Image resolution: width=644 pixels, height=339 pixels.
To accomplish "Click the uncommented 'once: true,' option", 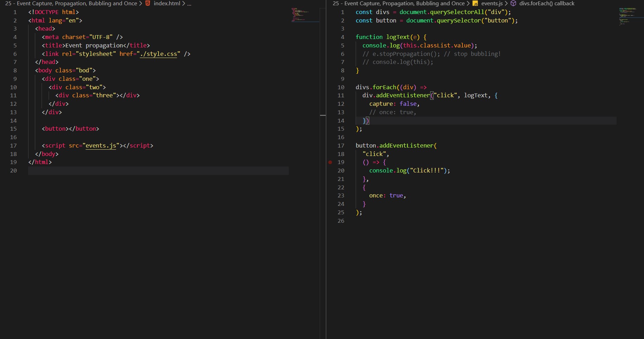I will (388, 195).
